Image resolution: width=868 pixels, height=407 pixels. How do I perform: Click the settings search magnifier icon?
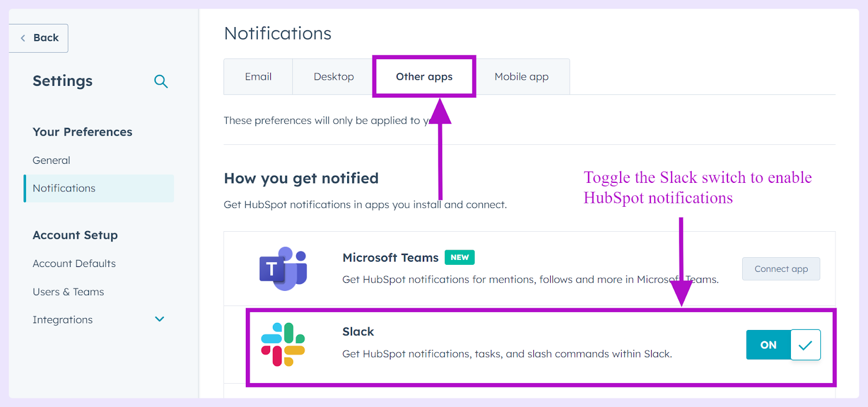point(161,81)
